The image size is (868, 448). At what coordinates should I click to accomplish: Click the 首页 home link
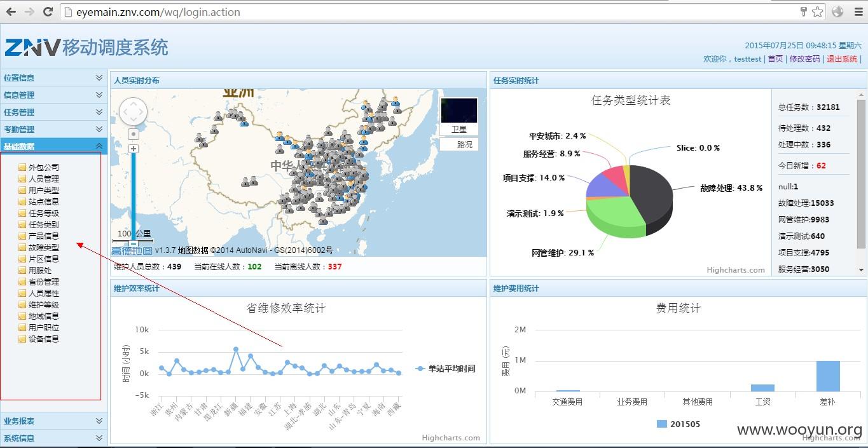click(775, 58)
